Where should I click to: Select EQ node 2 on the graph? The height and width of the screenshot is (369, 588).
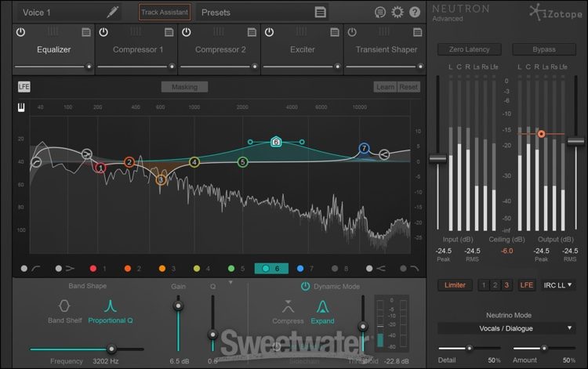coord(129,162)
